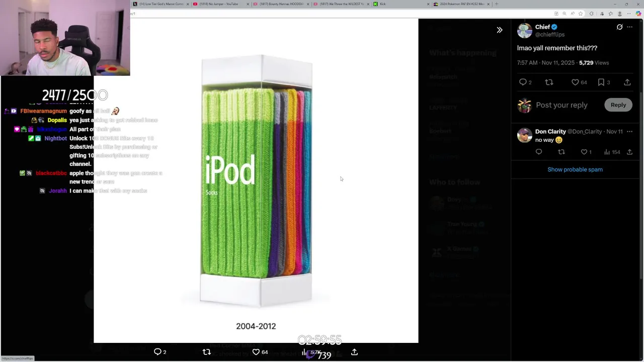Click chat username 'FBIwearamagnum'

(43, 111)
